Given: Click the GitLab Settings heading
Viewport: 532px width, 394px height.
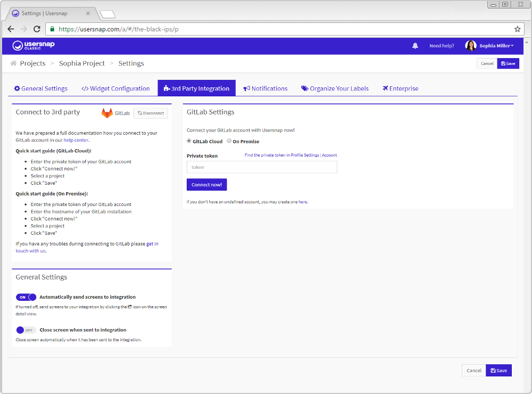Looking at the screenshot, I should pyautogui.click(x=210, y=112).
